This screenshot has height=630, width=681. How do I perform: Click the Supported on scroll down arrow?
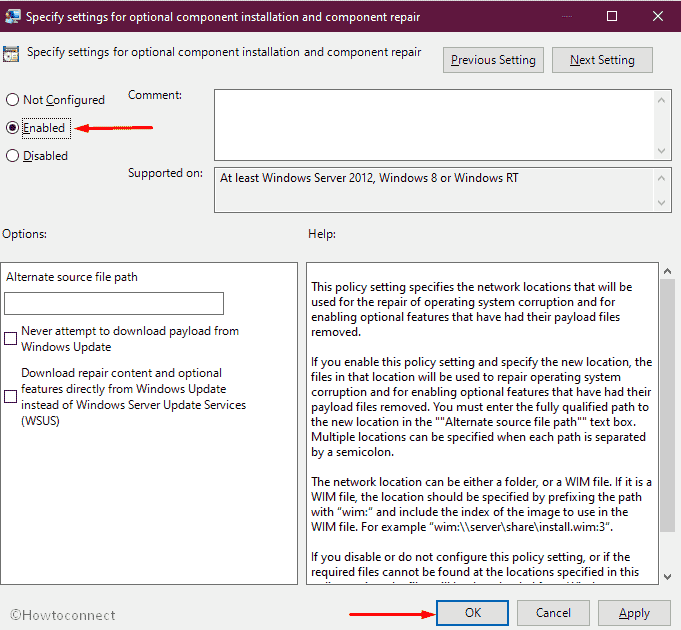pyautogui.click(x=661, y=203)
